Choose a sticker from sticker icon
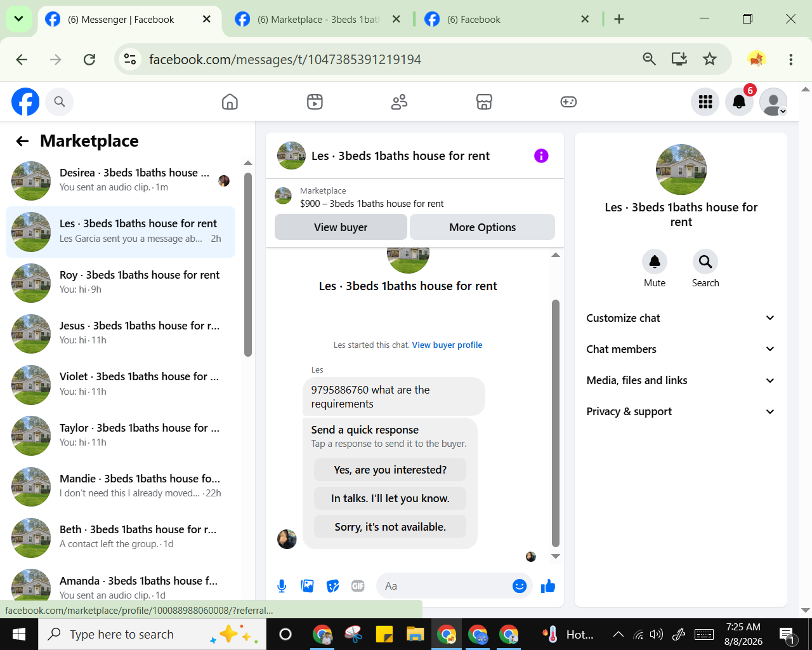812x650 pixels. click(x=333, y=586)
